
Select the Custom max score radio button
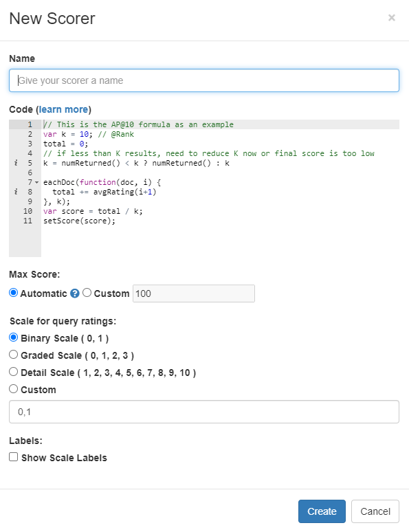(x=87, y=293)
